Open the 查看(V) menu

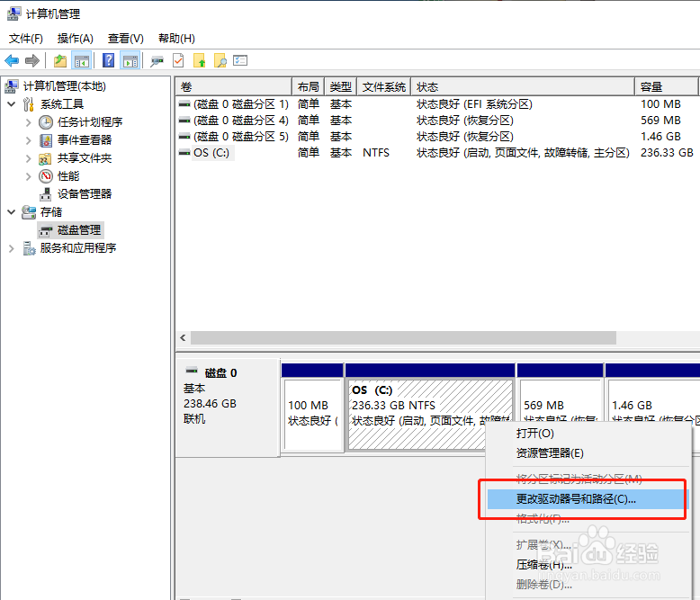[125, 39]
